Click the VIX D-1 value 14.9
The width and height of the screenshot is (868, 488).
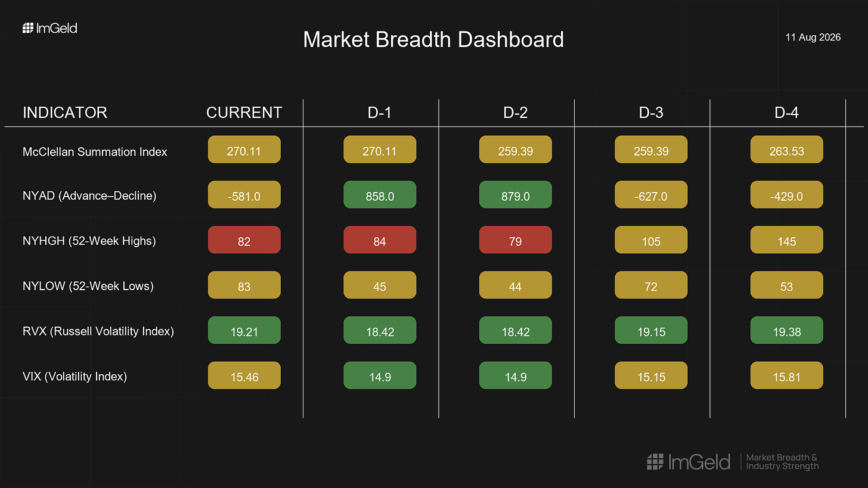pos(380,375)
